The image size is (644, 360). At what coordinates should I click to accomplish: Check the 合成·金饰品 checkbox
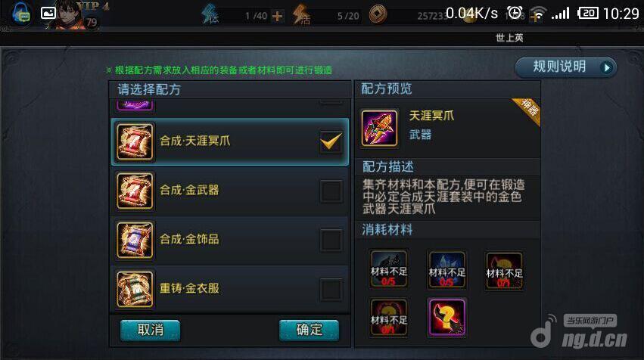[331, 241]
